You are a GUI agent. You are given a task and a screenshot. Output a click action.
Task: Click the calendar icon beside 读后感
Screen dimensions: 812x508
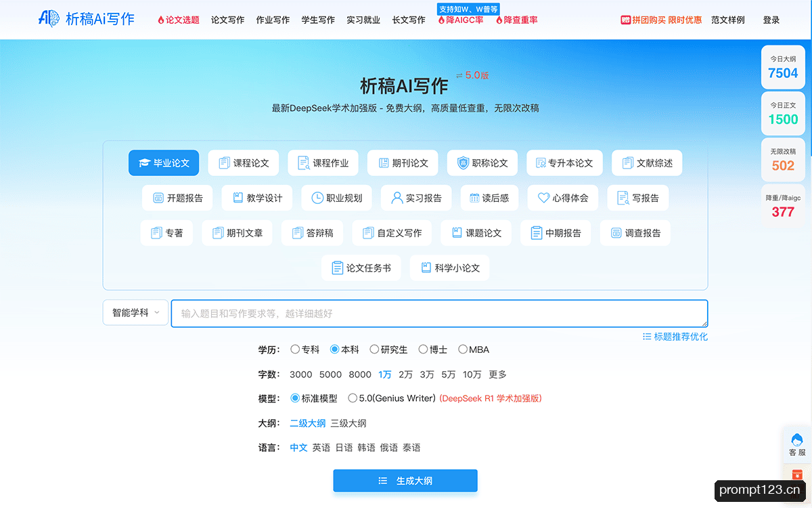(474, 198)
